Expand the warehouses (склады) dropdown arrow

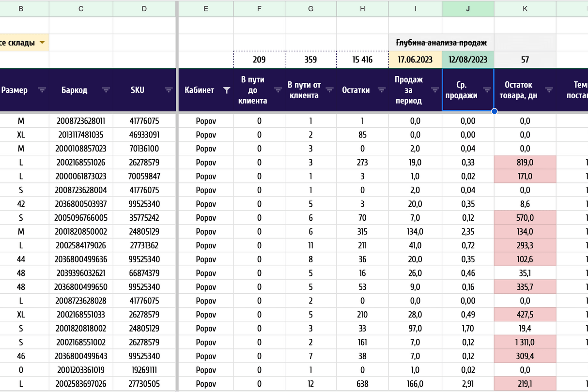coord(42,43)
